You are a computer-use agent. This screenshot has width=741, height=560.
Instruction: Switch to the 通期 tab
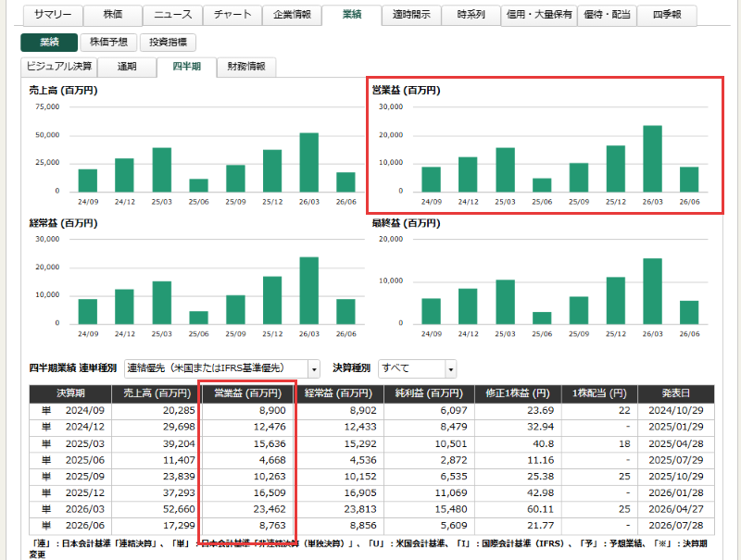[x=127, y=67]
